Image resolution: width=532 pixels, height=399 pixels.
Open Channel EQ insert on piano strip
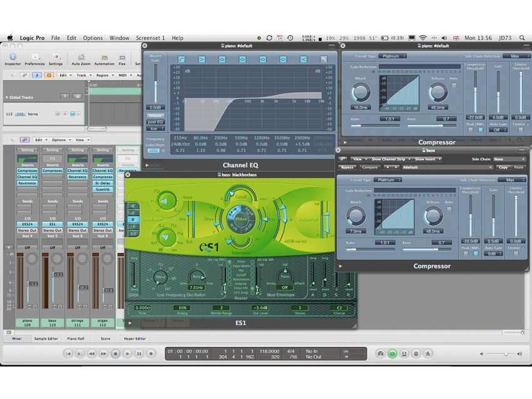[27, 176]
